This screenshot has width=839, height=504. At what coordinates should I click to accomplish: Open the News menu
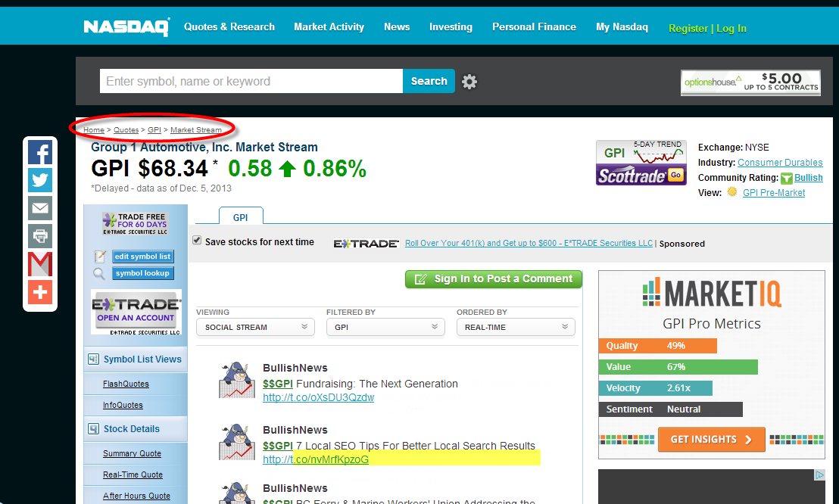tap(397, 26)
